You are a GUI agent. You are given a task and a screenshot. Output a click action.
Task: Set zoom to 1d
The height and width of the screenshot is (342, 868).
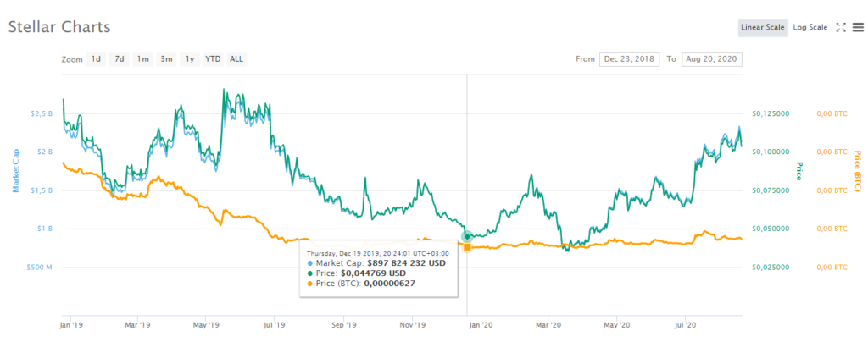tap(96, 59)
